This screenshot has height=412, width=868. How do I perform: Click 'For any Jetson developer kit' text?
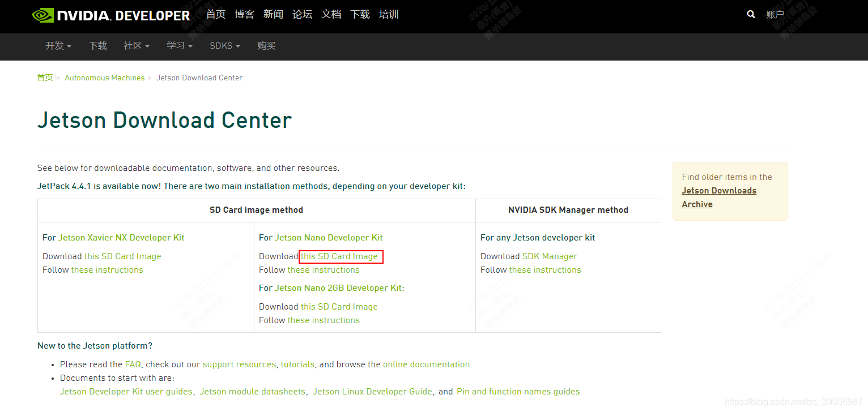tap(538, 238)
